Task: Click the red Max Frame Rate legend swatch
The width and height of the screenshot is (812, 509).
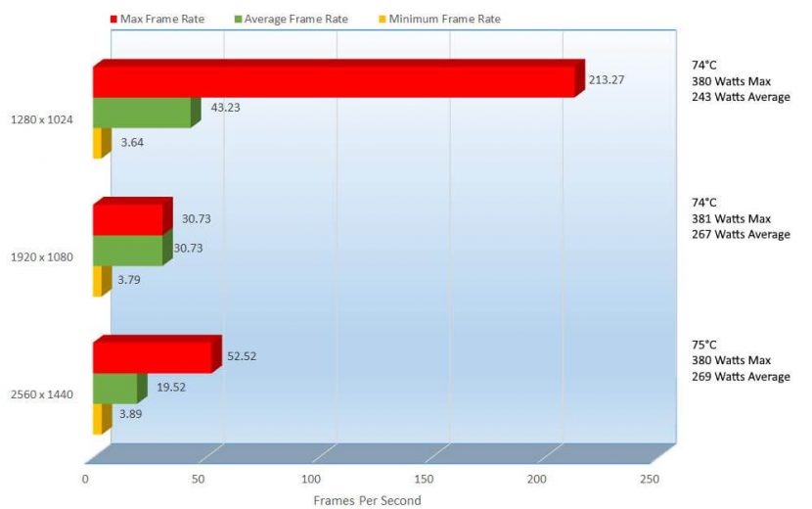Action: [113, 20]
